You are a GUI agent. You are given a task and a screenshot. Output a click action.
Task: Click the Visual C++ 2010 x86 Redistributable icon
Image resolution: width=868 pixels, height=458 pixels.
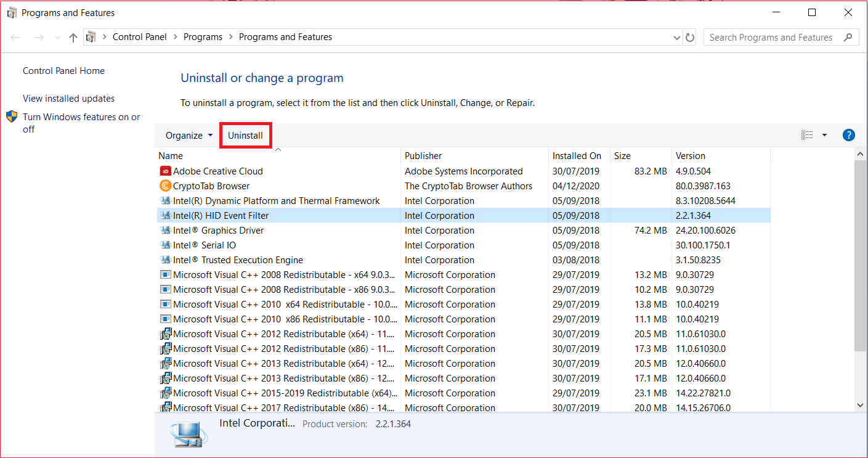pos(165,319)
